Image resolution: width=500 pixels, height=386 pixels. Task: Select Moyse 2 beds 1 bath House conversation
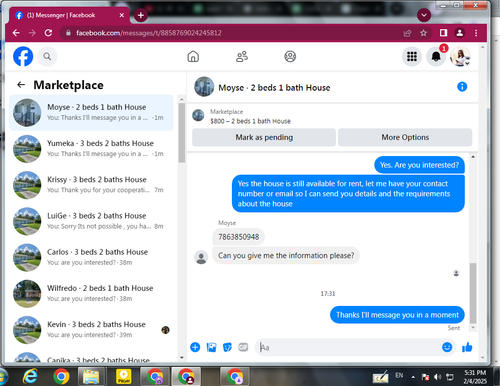[x=91, y=113]
